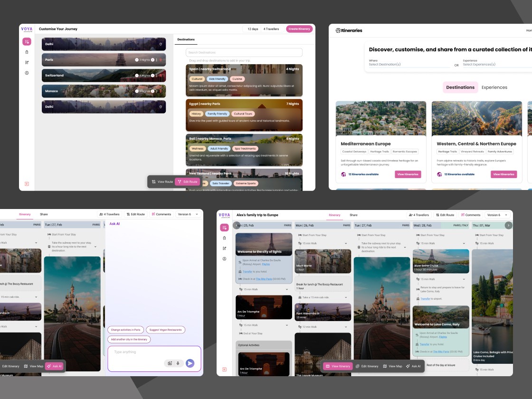Switch to Share tab in Alex's family trip
532x399 pixels.
tap(353, 215)
